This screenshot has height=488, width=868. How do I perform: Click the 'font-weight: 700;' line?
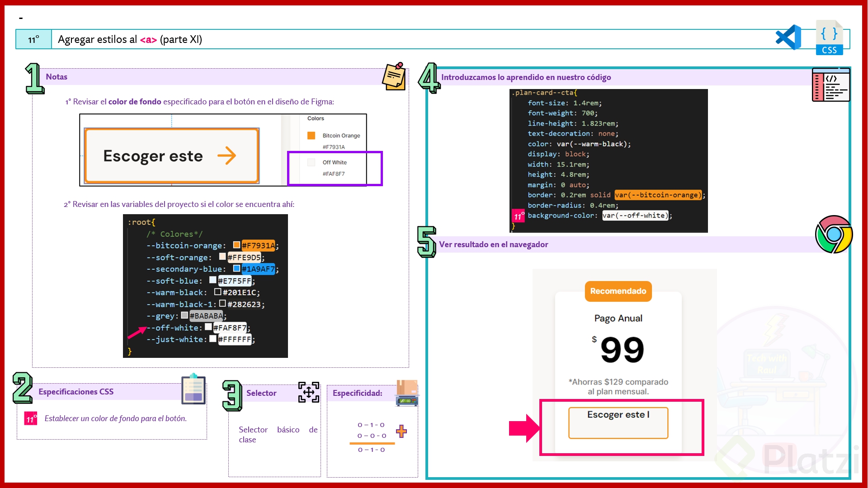coord(562,113)
